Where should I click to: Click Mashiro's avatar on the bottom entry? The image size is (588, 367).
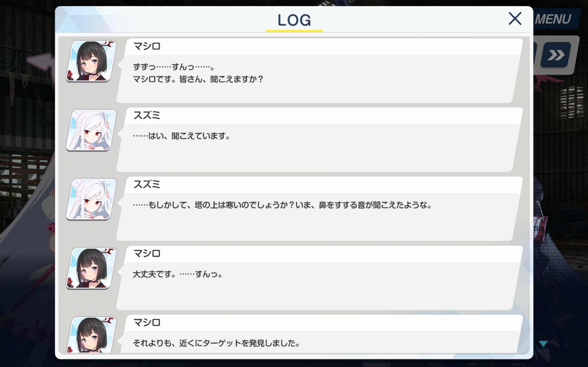[91, 335]
